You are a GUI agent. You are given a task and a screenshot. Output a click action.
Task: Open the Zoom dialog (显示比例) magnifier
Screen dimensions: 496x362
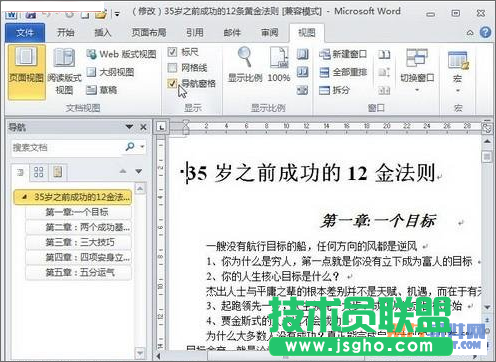[x=245, y=65]
